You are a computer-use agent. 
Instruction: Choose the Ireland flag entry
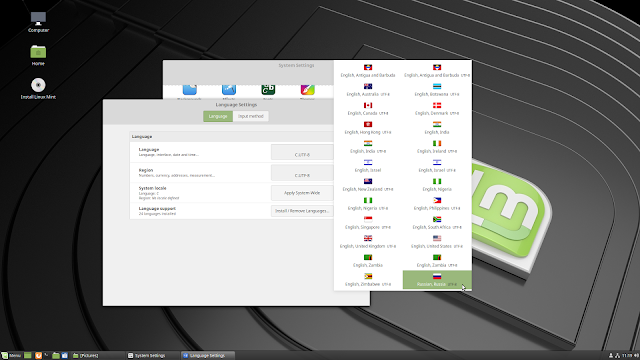(x=437, y=147)
